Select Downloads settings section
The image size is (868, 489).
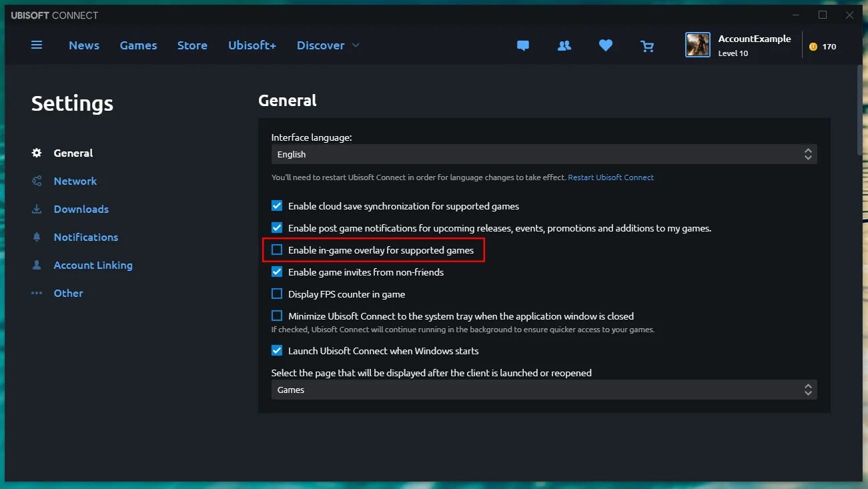[81, 209]
